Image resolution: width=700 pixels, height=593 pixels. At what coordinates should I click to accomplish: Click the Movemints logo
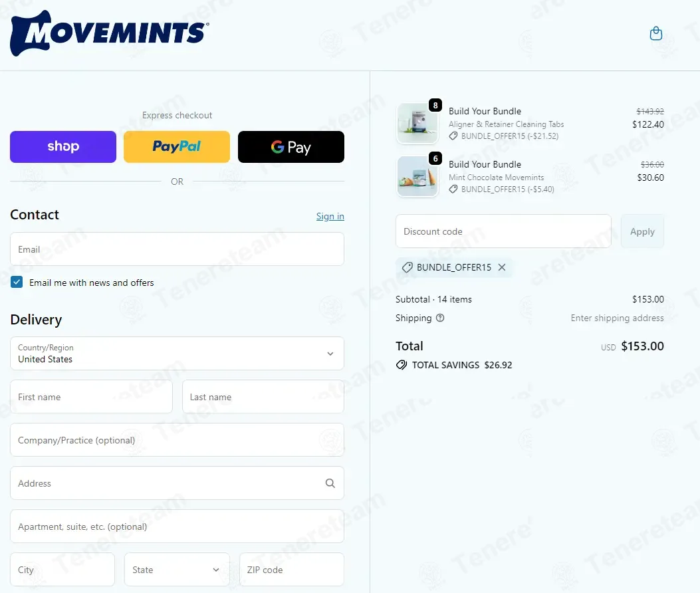click(x=110, y=33)
